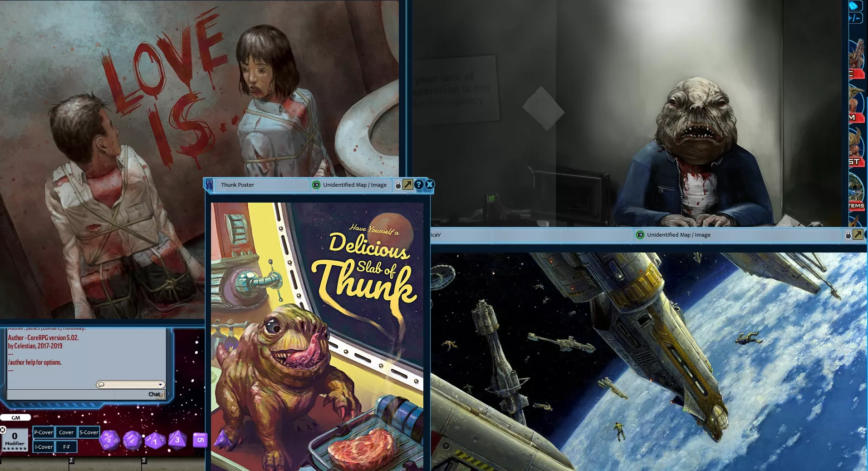The image size is (868, 471).
Task: Click the link icon in Thunk Poster header
Action: coord(209,185)
